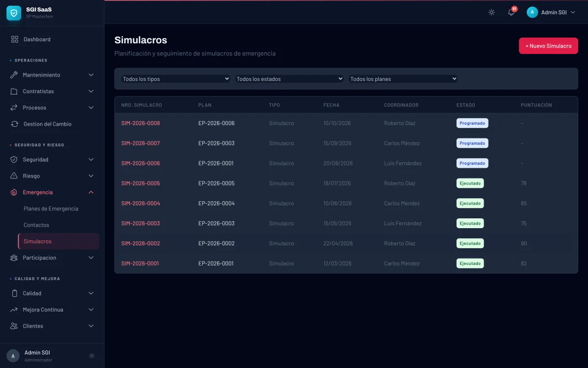Expand the Admin SGI user menu

pos(551,12)
